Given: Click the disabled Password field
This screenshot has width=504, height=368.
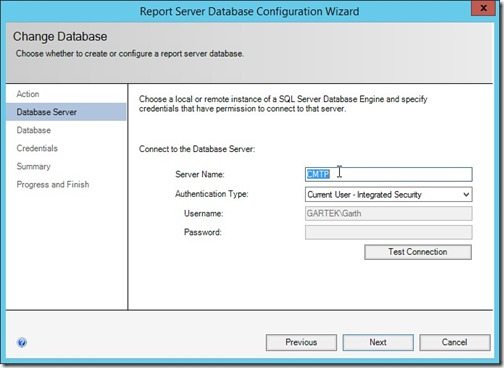Looking at the screenshot, I should click(x=388, y=232).
